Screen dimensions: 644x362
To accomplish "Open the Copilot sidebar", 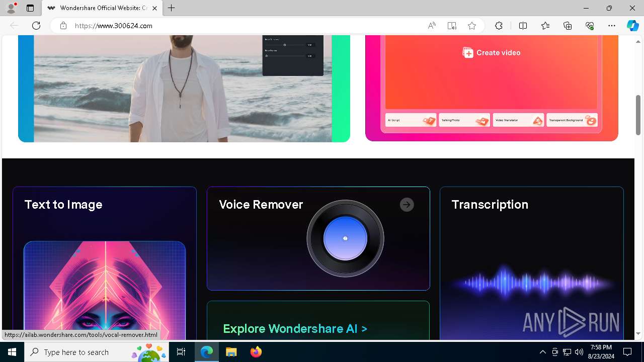I will click(x=632, y=26).
